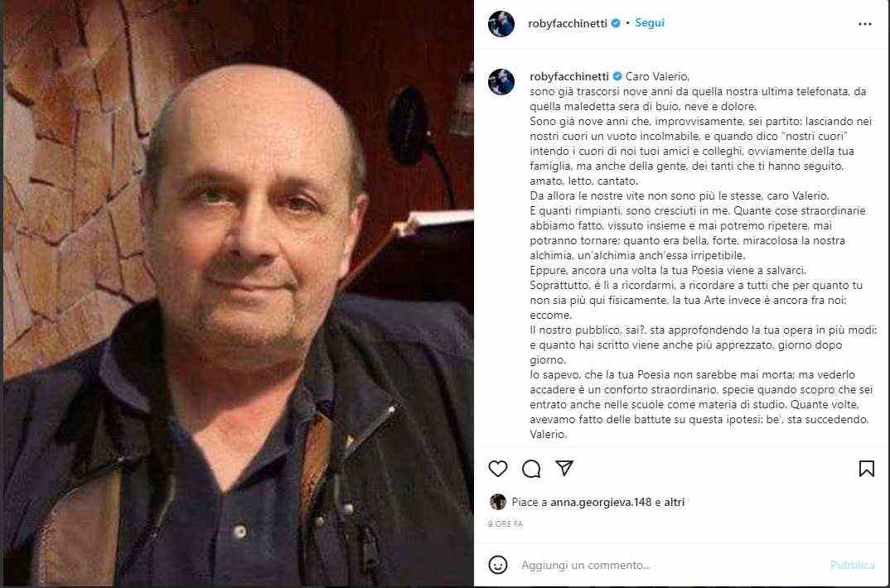Open robyfacchinetti username in the caption
Screen dimensions: 890x588
pyautogui.click(x=569, y=76)
